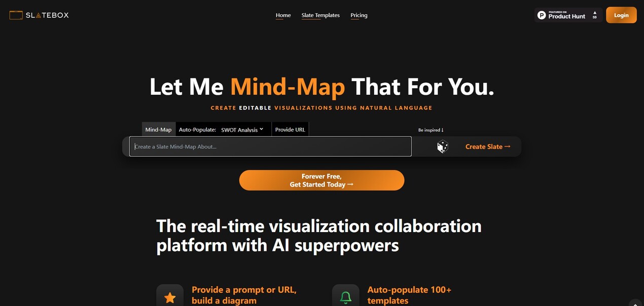This screenshot has height=306, width=644.
Task: Focus the Create a Slate Mind-Map input
Action: [270, 146]
